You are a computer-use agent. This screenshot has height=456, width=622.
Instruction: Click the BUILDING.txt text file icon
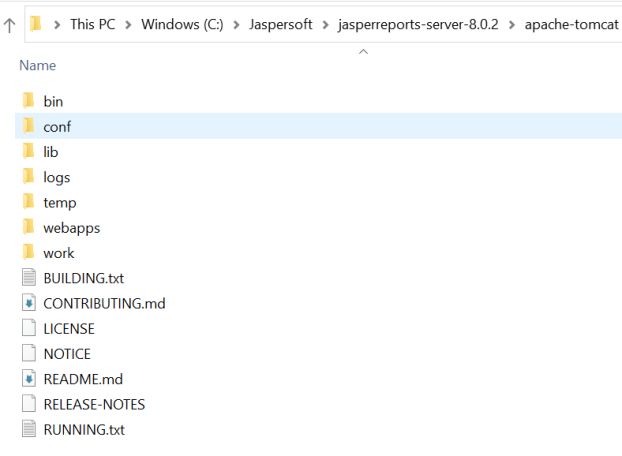29,278
